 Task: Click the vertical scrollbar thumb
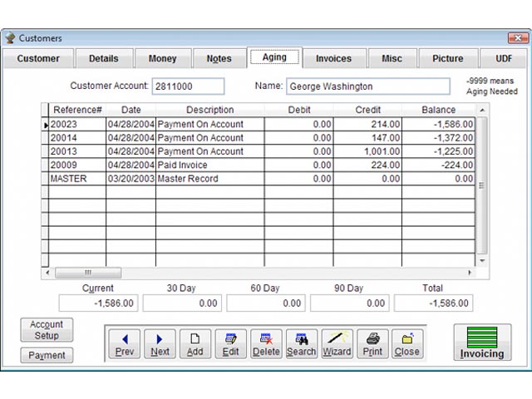pyautogui.click(x=482, y=185)
